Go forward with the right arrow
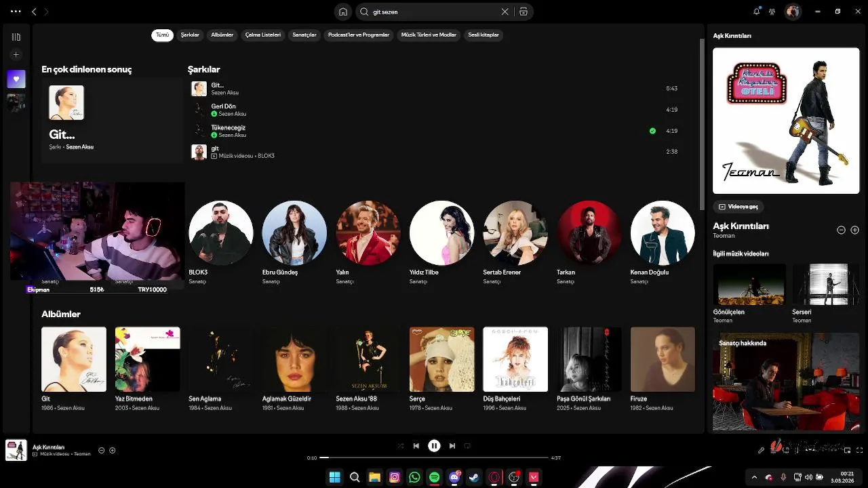Image resolution: width=868 pixels, height=488 pixels. coord(46,12)
